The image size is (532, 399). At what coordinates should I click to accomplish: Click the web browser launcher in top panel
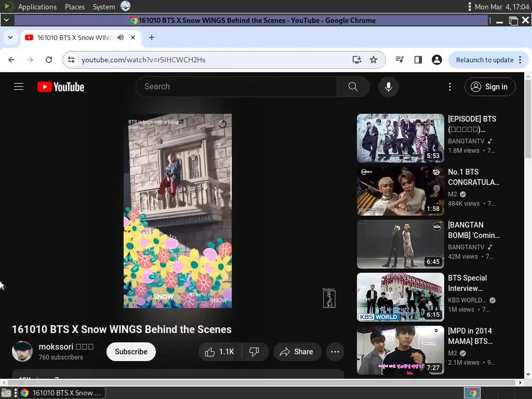126,6
